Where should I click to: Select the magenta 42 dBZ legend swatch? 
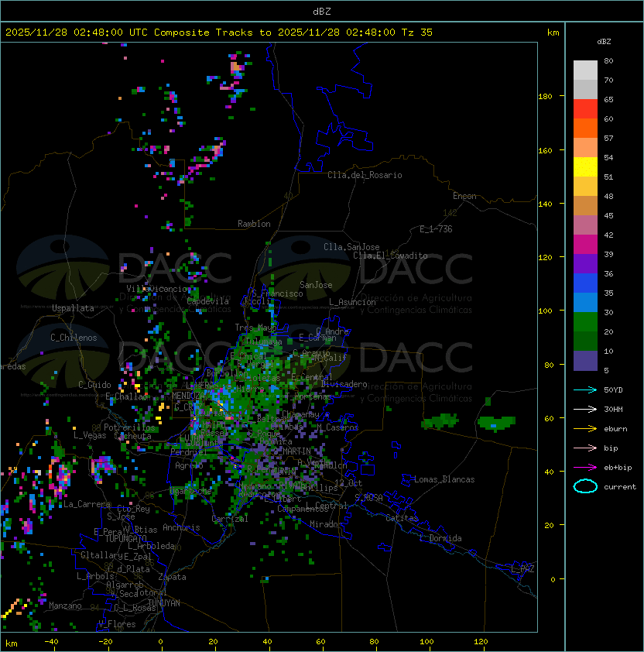tap(585, 244)
